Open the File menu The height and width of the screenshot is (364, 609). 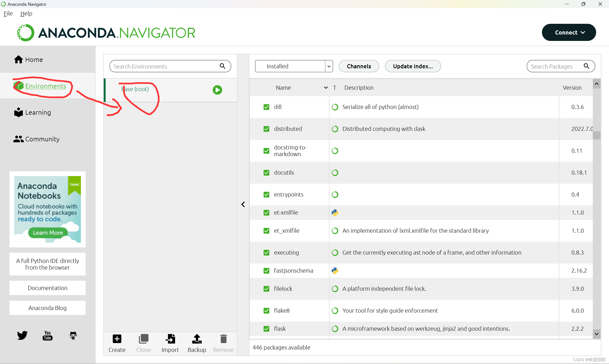coord(8,14)
